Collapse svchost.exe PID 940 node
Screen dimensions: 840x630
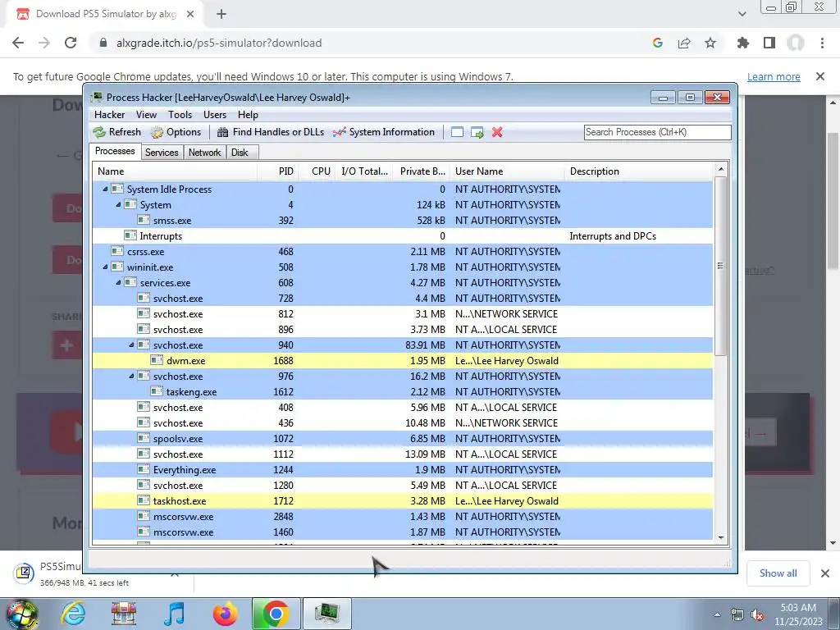point(131,345)
